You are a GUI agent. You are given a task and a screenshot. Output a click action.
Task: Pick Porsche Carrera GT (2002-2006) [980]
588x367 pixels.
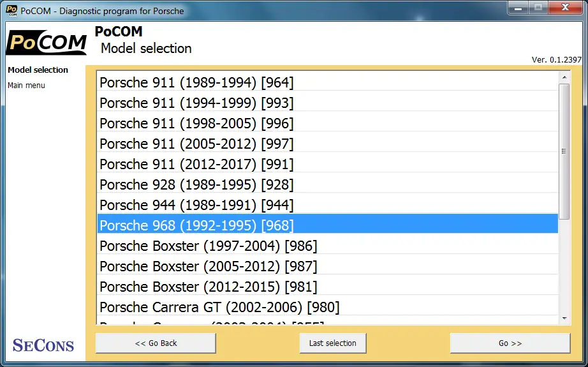327,307
